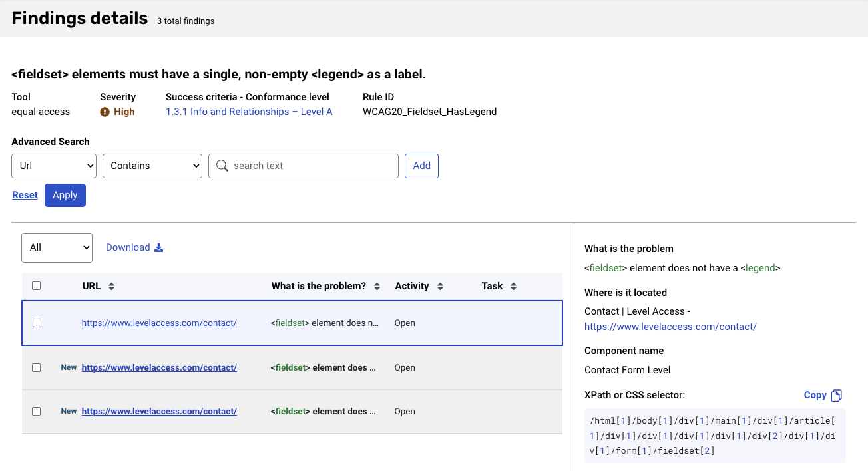Screen dimensions: 868x471
Task: Sort by Task column arrows
Action: tap(513, 287)
